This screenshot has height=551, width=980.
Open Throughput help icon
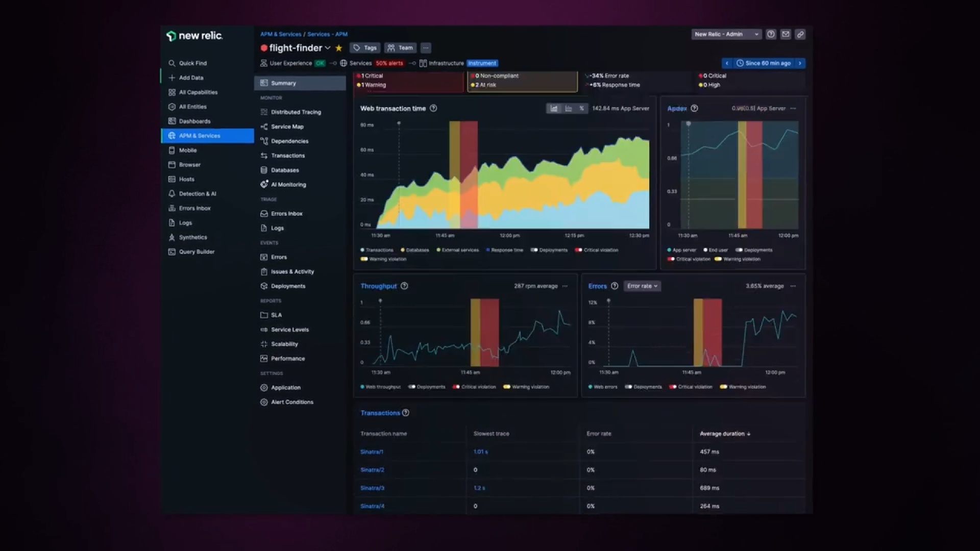(x=404, y=286)
